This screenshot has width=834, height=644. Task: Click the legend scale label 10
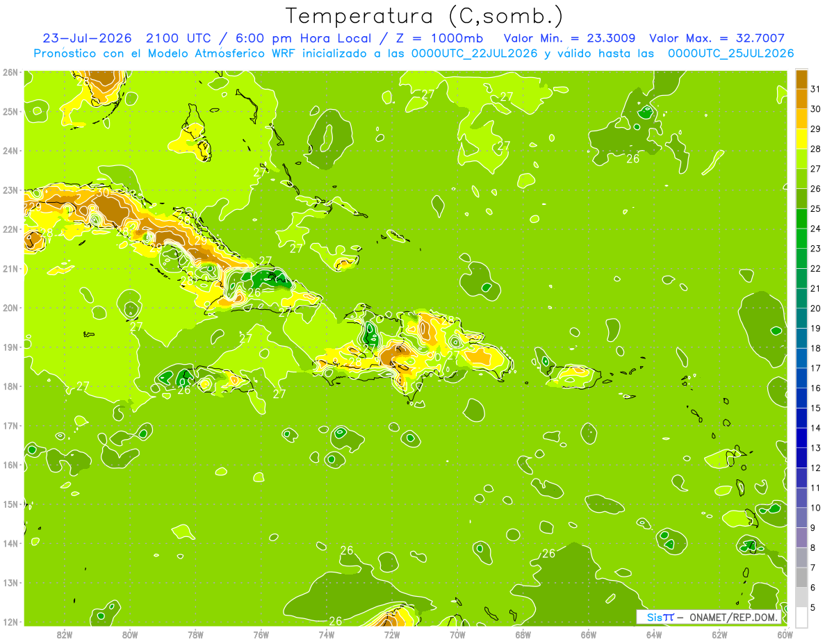tap(816, 508)
